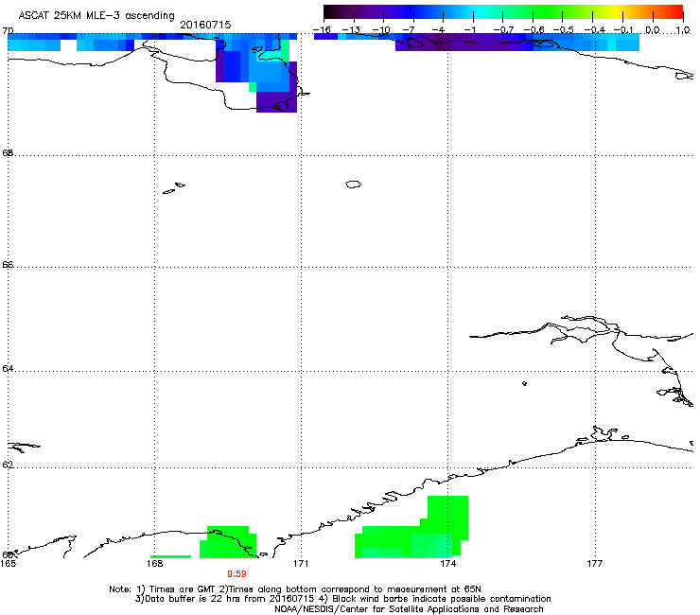
Task: Click the latitude label 68
Action: tap(8, 152)
